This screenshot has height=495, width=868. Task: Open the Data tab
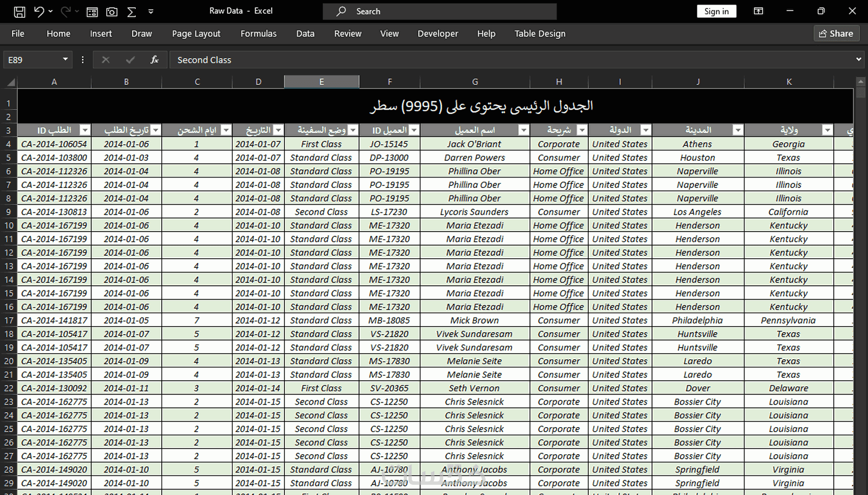(x=305, y=34)
